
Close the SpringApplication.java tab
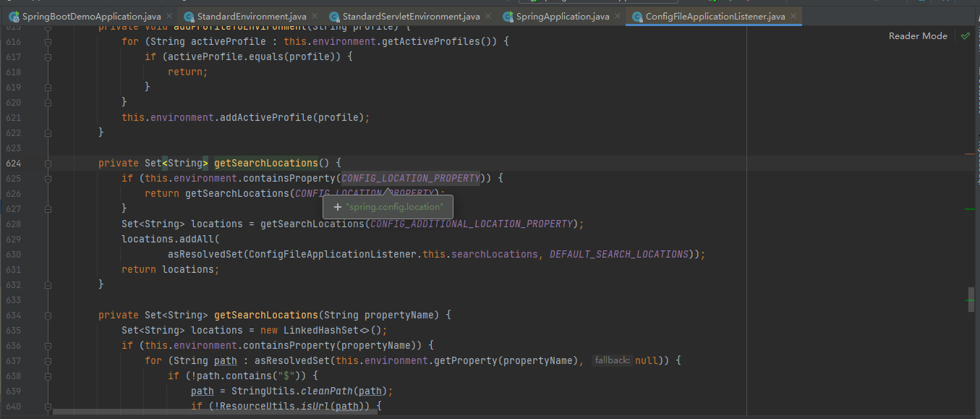[618, 16]
